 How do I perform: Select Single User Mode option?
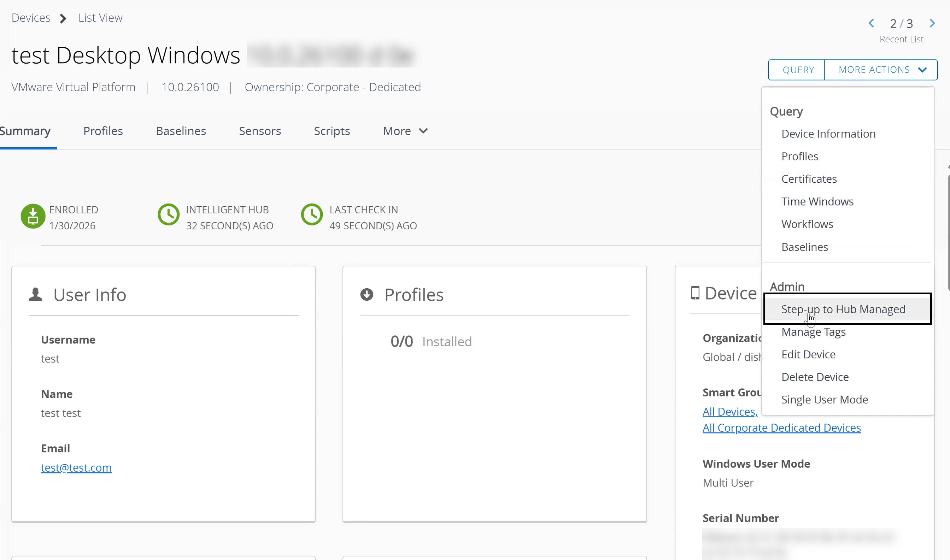coord(824,399)
